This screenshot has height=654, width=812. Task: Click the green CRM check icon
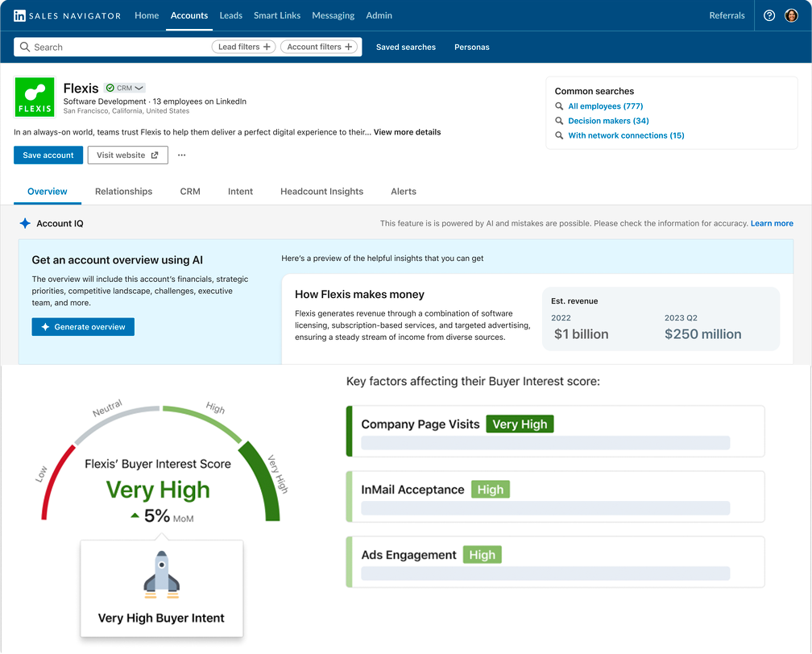[x=110, y=88]
